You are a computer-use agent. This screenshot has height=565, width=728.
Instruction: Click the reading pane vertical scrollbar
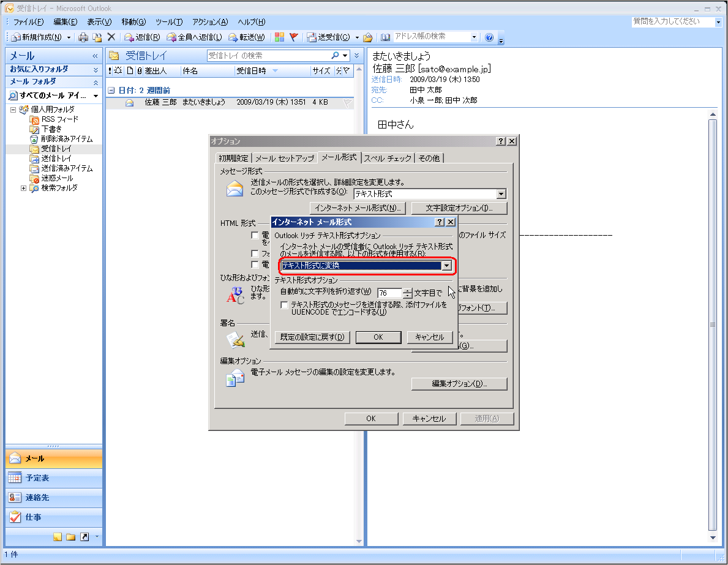[x=713, y=325]
